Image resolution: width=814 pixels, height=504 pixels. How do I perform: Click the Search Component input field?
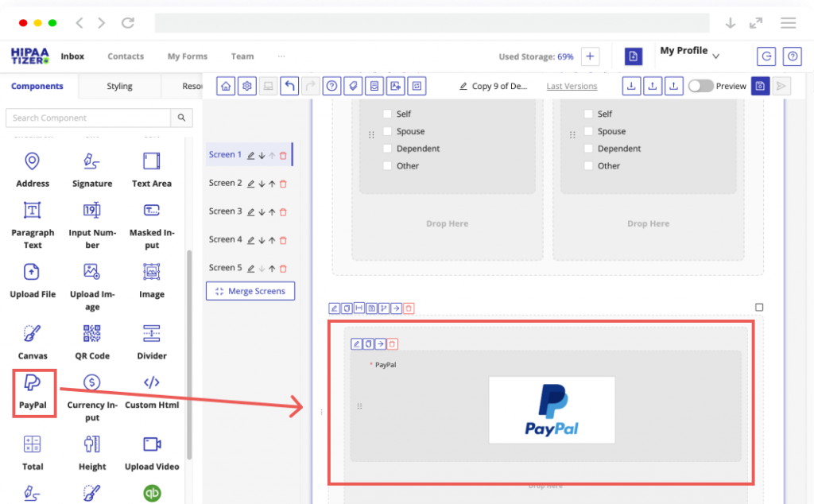click(x=87, y=118)
